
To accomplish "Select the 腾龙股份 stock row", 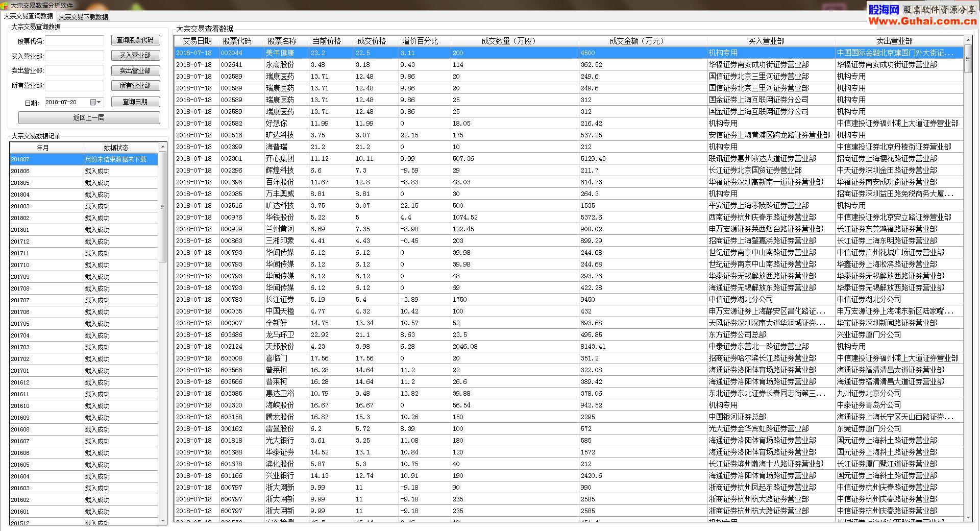I will tap(569, 417).
